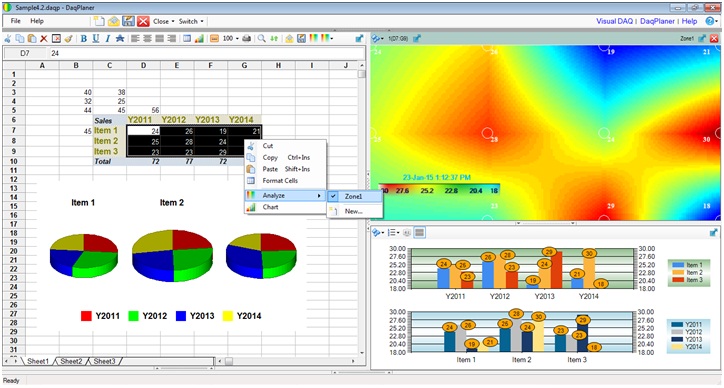724x388 pixels.
Task: Open the Switch dropdown menu
Action: tap(191, 21)
